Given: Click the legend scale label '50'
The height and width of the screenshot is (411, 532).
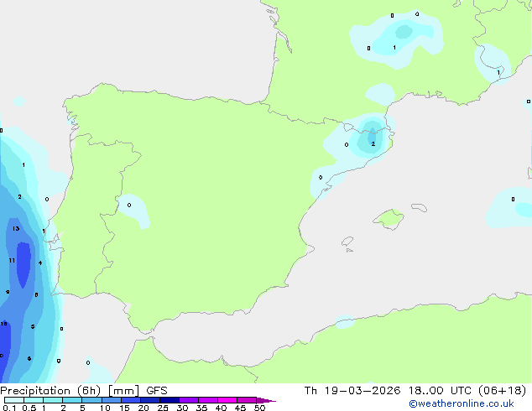Looking at the screenshot, I should [x=259, y=408].
